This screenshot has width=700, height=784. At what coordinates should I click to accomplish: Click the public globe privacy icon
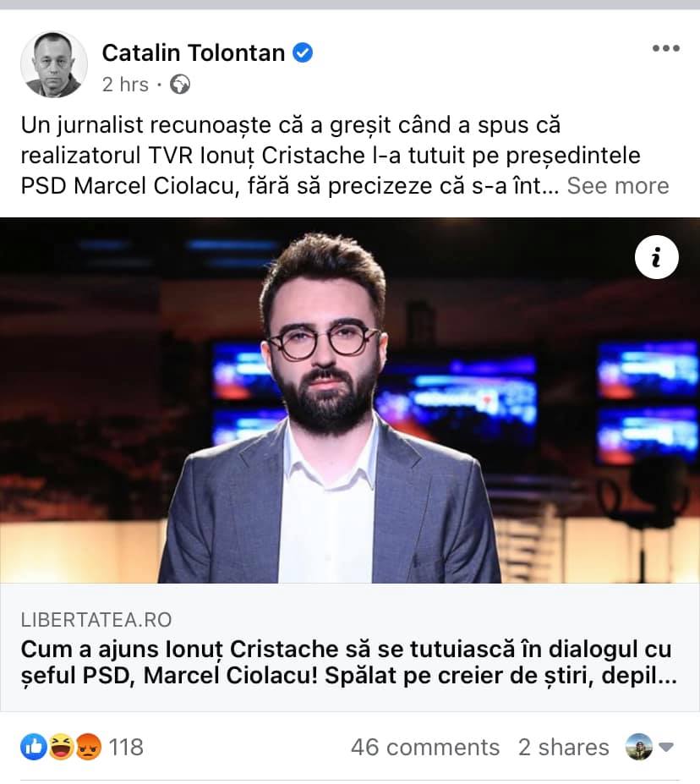coord(180,85)
